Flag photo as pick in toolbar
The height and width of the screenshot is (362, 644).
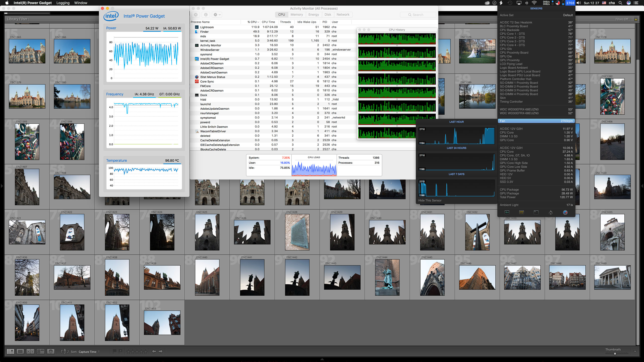point(114,351)
